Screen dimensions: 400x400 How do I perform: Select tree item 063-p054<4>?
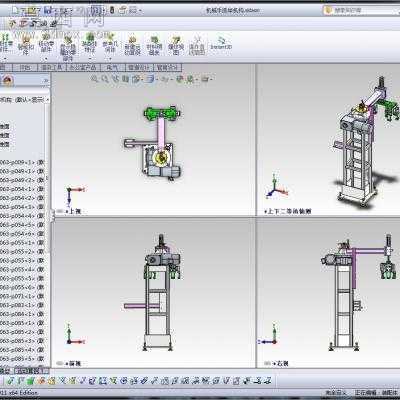pos(22,216)
